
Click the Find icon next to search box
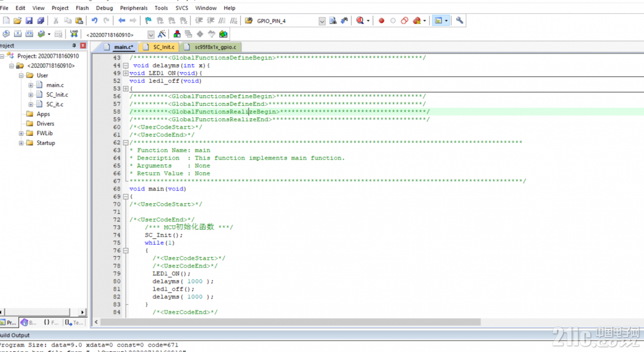tap(333, 20)
